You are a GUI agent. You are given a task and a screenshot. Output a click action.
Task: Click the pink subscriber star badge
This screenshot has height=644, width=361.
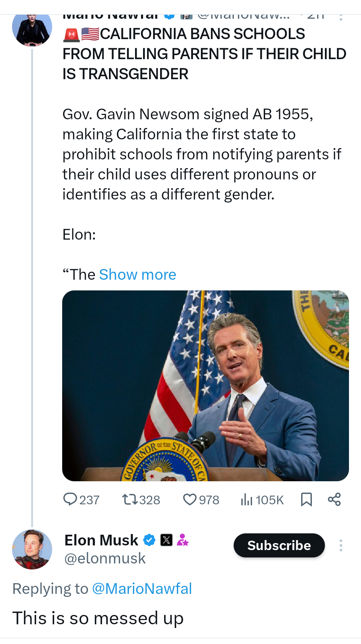pyautogui.click(x=183, y=540)
